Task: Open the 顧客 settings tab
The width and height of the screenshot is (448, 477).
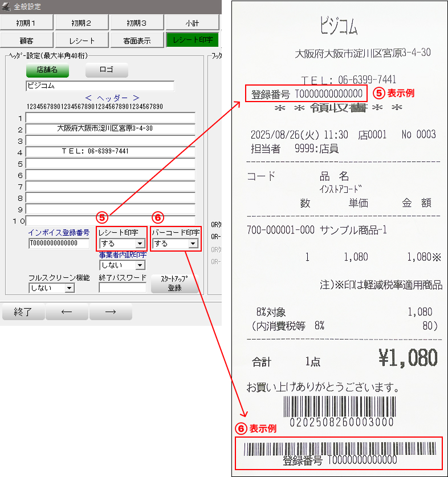Action: point(27,41)
